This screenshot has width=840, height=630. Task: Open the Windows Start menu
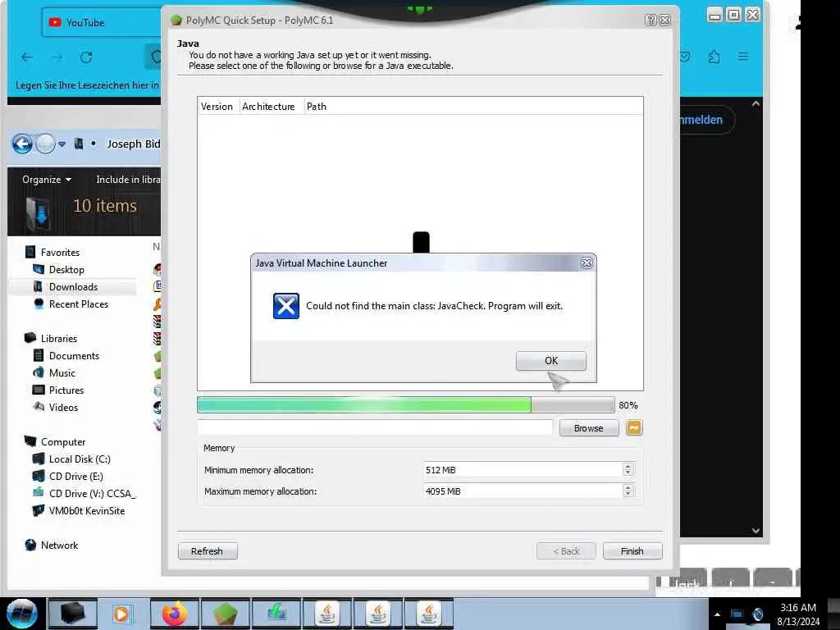[21, 614]
